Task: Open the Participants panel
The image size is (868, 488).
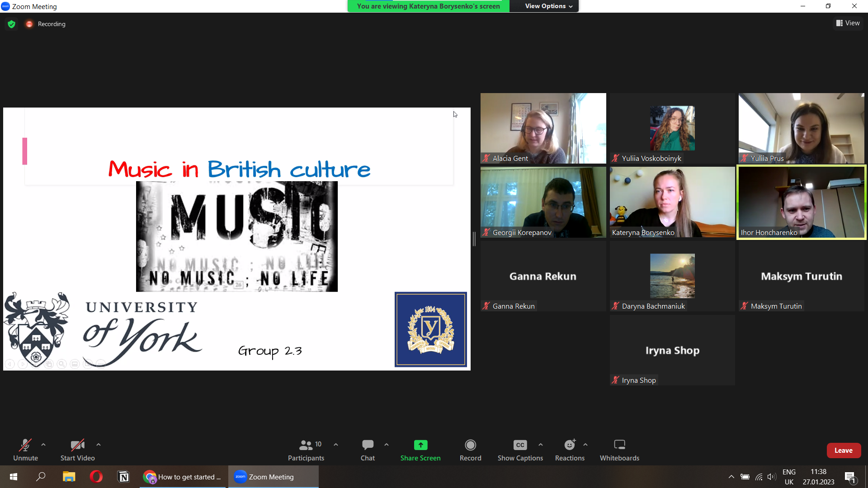Action: [306, 450]
